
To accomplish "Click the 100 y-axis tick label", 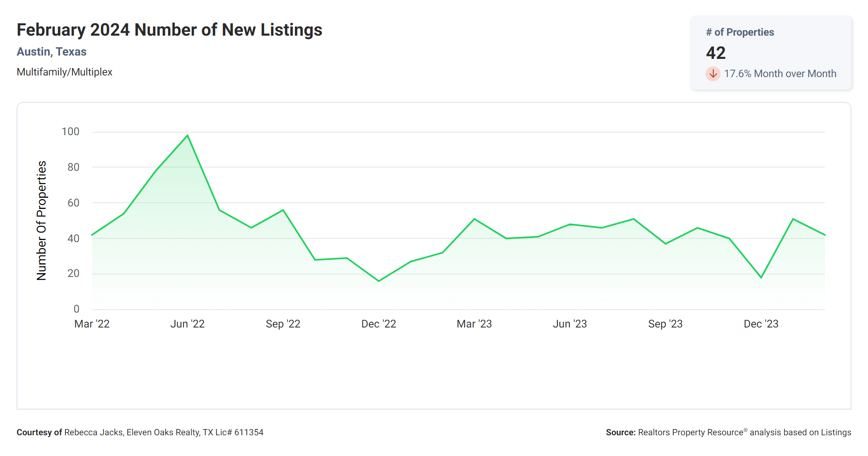I will [70, 132].
